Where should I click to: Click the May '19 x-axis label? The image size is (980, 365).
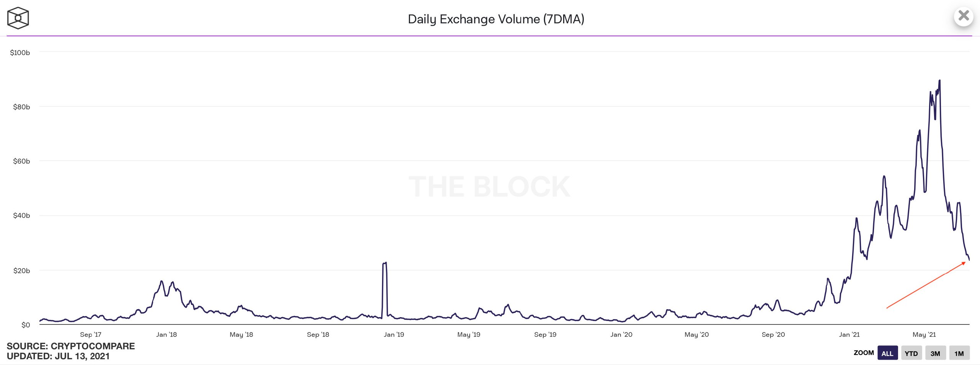(x=469, y=335)
